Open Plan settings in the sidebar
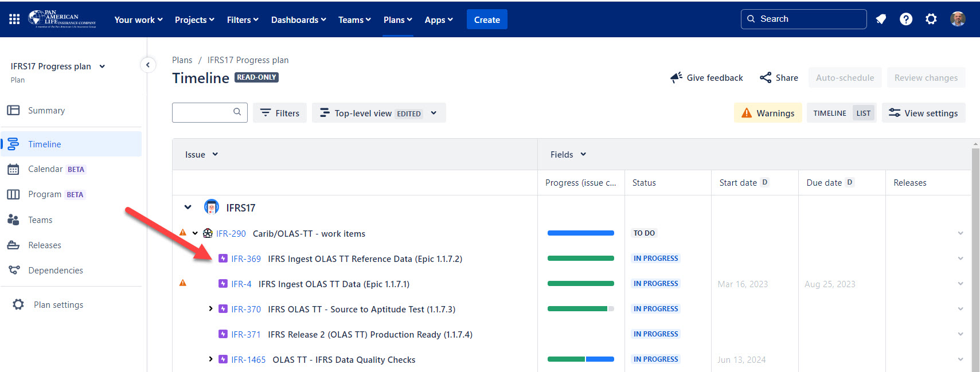Screen dimensions: 980x372 [71, 305]
